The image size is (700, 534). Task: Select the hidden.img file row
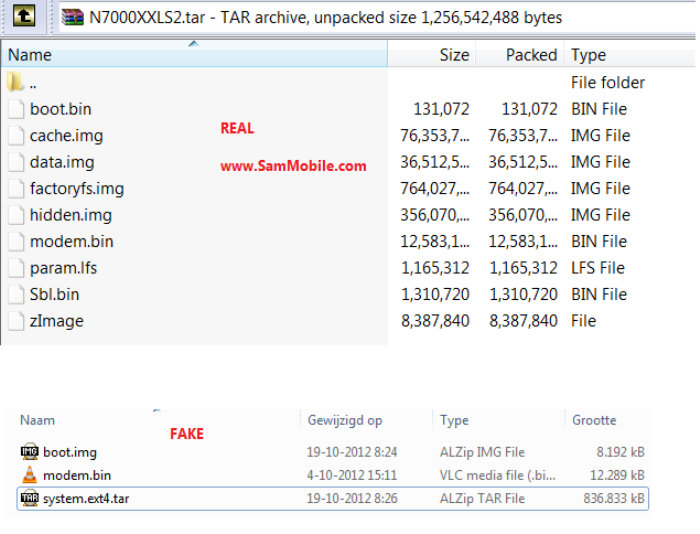pyautogui.click(x=71, y=215)
